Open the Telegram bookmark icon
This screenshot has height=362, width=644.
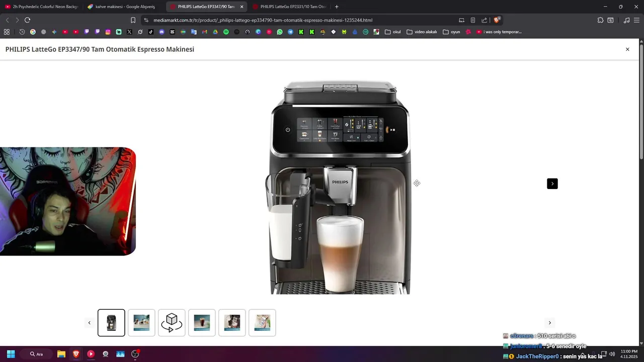tap(290, 32)
